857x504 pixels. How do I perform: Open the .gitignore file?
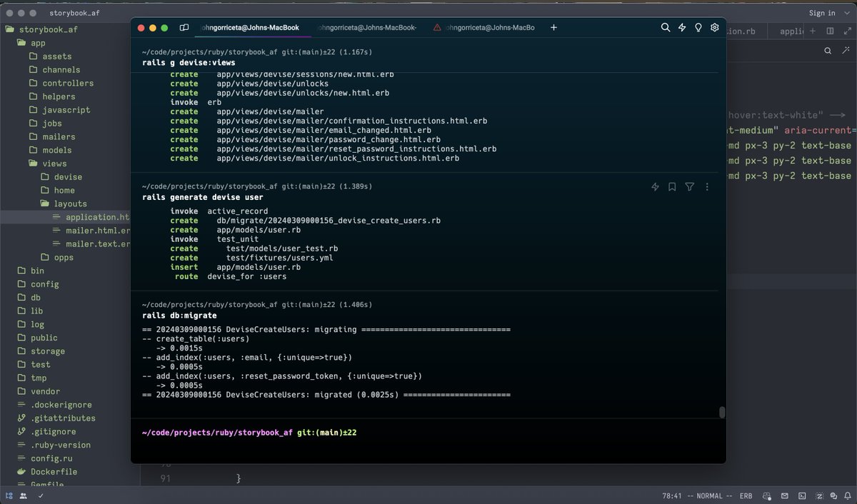[46, 432]
